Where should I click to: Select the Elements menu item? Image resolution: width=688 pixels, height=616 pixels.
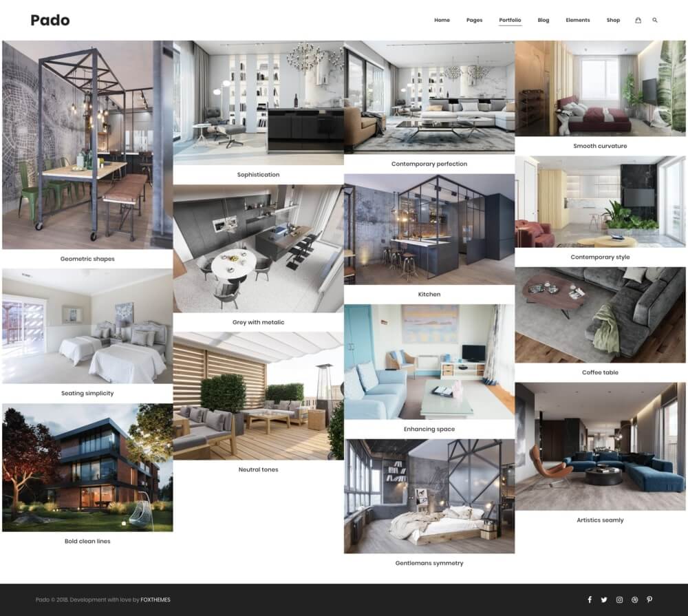pos(578,20)
